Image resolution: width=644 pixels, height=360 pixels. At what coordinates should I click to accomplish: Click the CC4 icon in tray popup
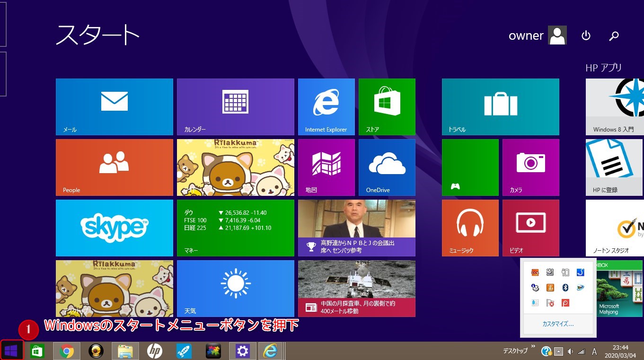coord(535,272)
